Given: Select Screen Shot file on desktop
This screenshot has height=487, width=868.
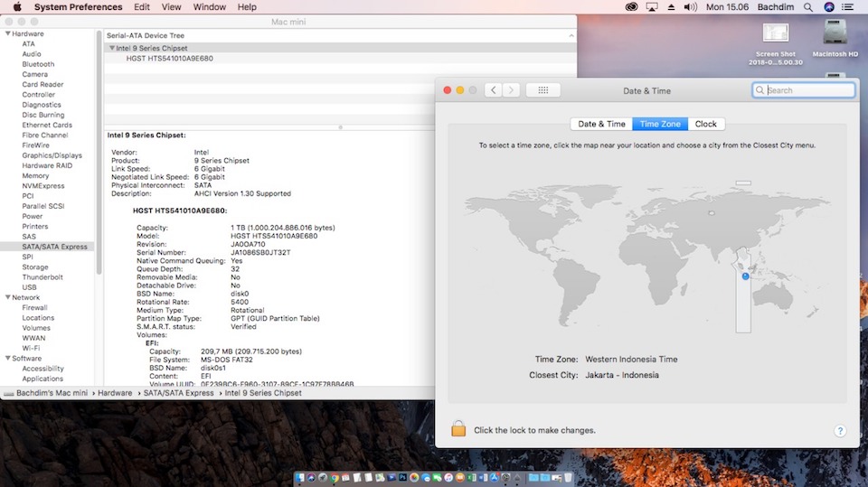Looking at the screenshot, I should tap(776, 43).
